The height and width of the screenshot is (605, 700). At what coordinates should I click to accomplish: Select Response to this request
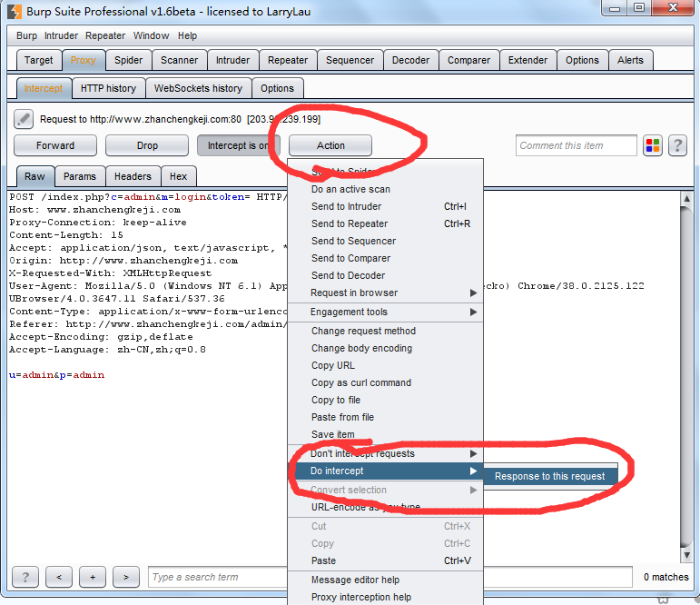coord(550,476)
